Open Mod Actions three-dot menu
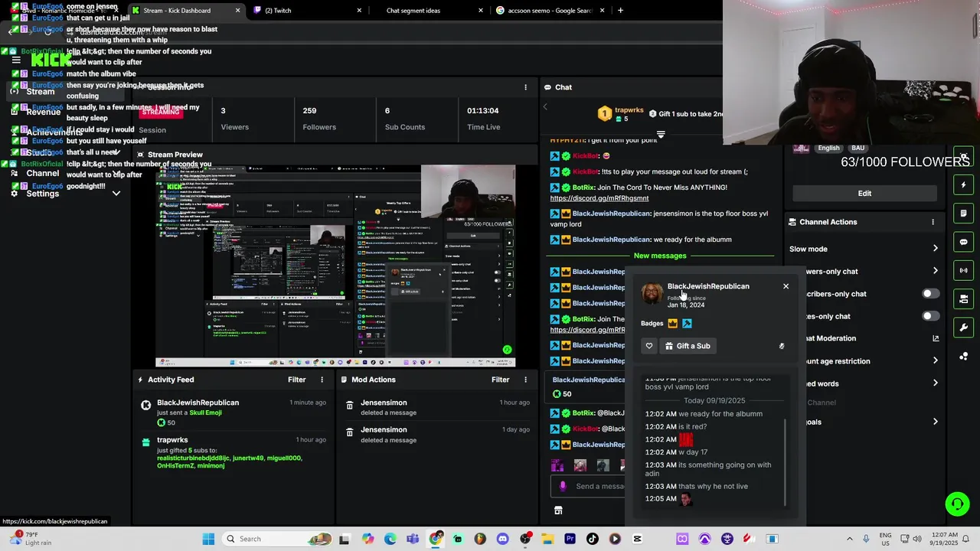This screenshot has height=551, width=980. [525, 380]
